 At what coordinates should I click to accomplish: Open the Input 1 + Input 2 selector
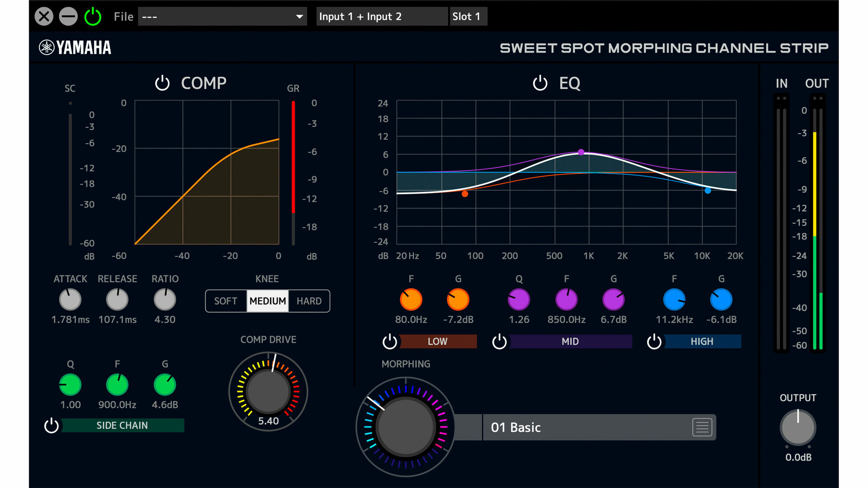[x=382, y=16]
